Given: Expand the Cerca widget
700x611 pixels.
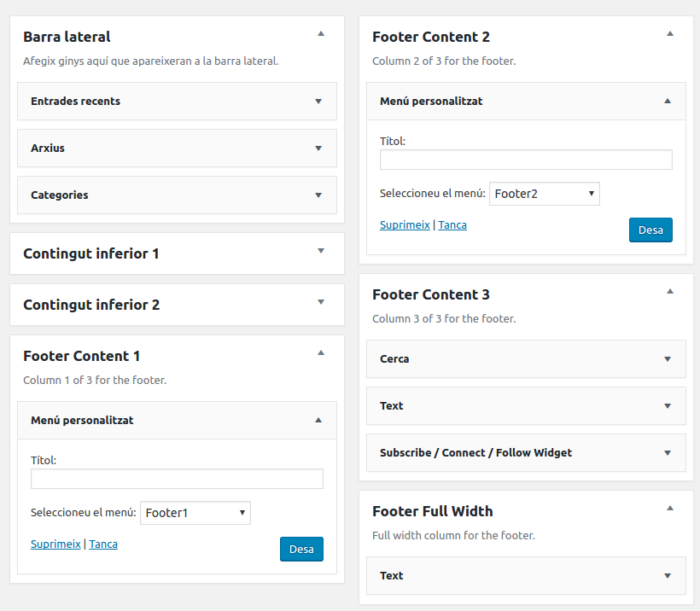Looking at the screenshot, I should point(527,358).
